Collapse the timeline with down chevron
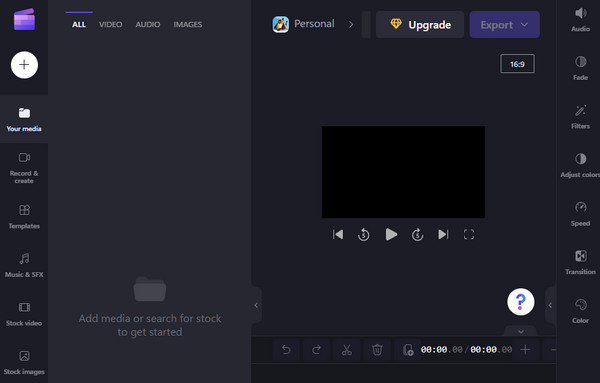This screenshot has height=383, width=600. (x=521, y=331)
